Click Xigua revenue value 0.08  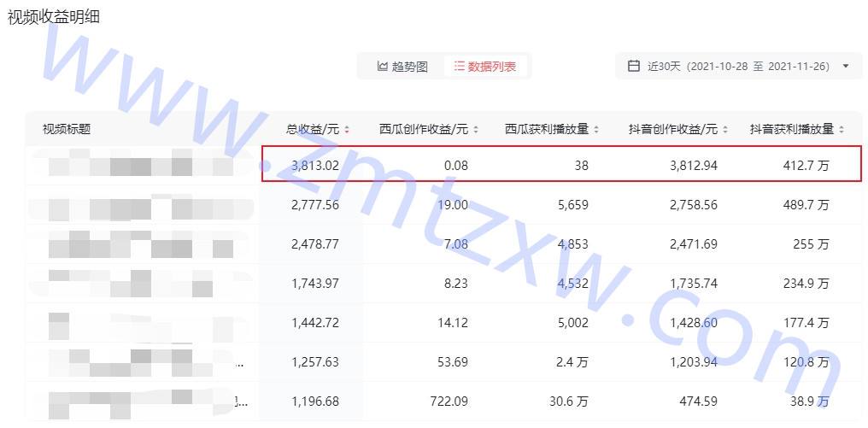pos(455,165)
